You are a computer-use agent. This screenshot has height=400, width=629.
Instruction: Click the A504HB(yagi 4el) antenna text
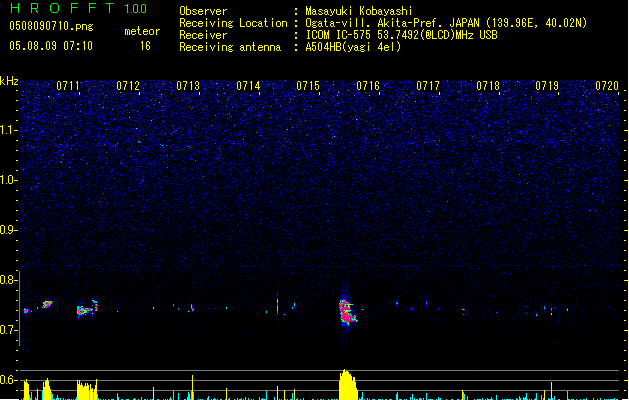pos(353,47)
